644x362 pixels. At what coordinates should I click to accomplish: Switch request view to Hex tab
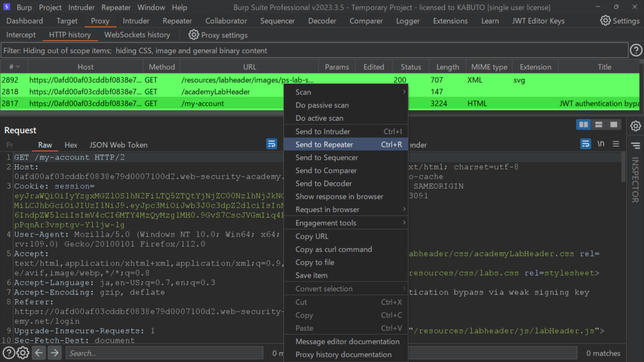[71, 145]
